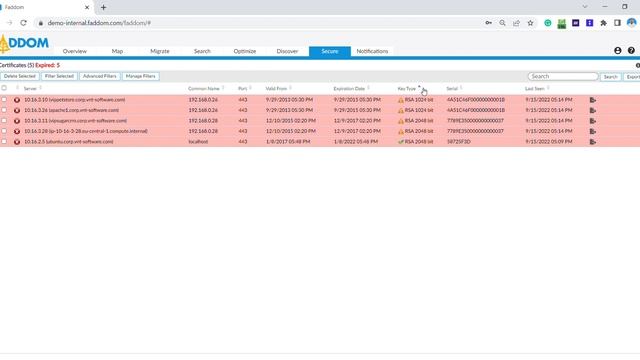Bookmark this page with star icon

[x=530, y=23]
